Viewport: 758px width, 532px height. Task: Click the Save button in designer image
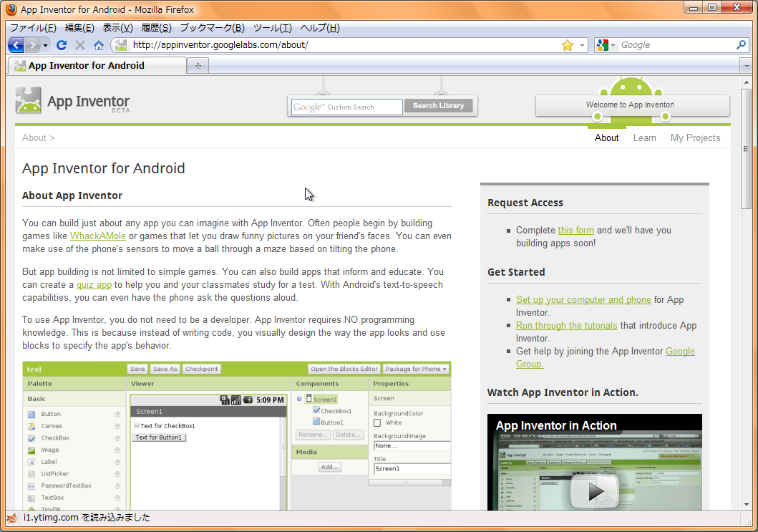pyautogui.click(x=137, y=369)
